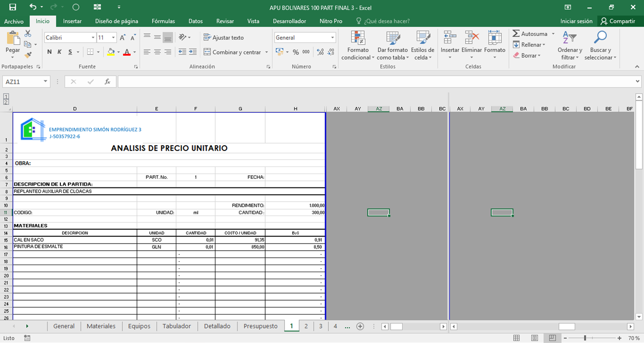This screenshot has width=644, height=343.
Task: Click the Insert Function fx icon
Action: (x=108, y=82)
